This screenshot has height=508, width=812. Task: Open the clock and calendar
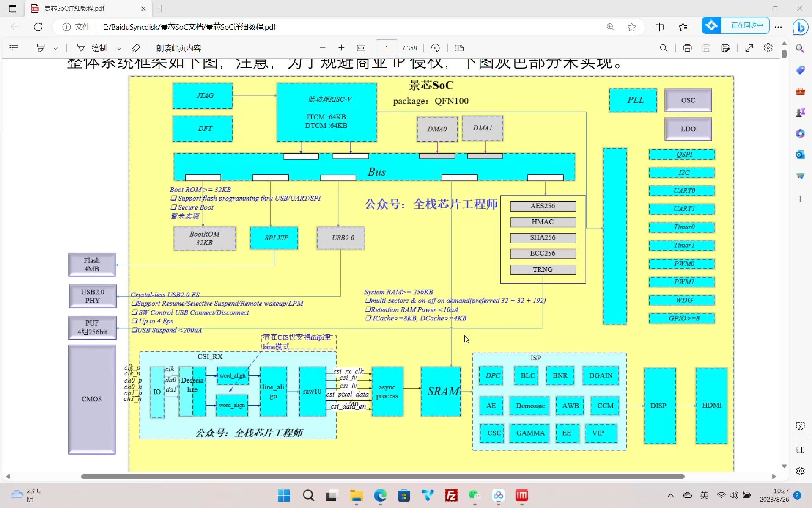click(x=774, y=495)
